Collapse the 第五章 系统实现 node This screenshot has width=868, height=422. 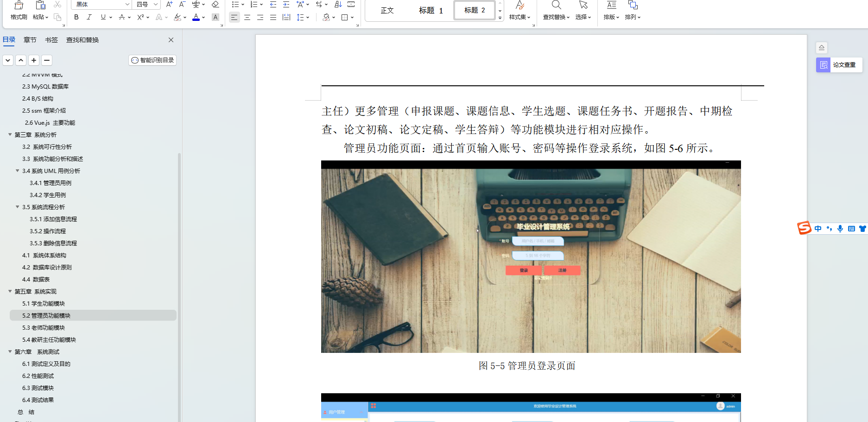click(x=10, y=291)
